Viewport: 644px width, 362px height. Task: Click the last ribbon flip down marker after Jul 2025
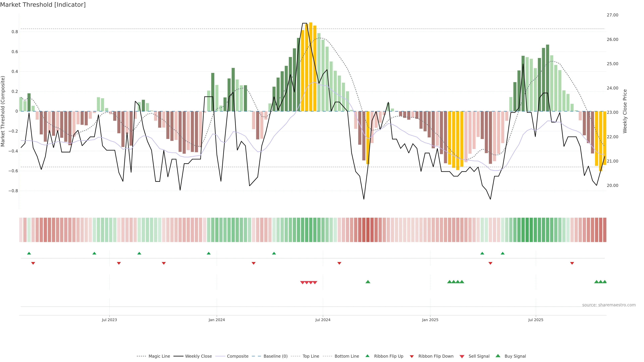572,263
